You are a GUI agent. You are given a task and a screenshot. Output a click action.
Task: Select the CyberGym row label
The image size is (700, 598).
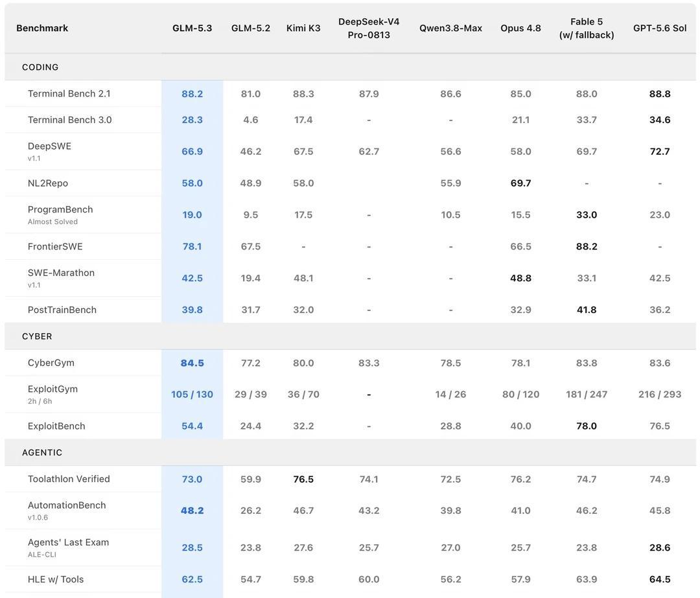pyautogui.click(x=51, y=363)
